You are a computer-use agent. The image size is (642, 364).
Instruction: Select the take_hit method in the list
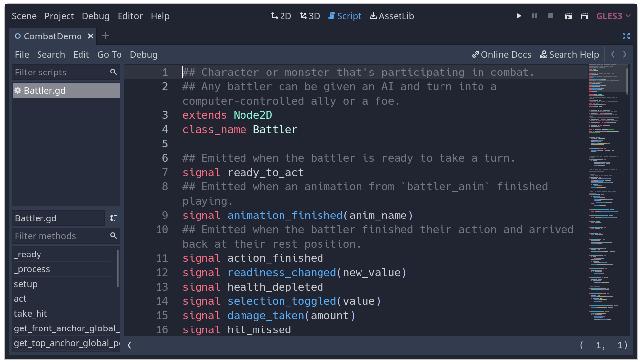coord(30,313)
